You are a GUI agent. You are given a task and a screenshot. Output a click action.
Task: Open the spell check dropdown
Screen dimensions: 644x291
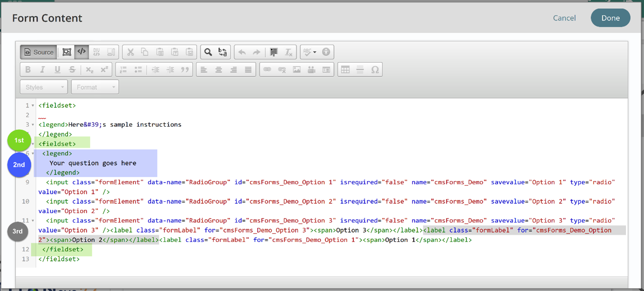(x=309, y=52)
